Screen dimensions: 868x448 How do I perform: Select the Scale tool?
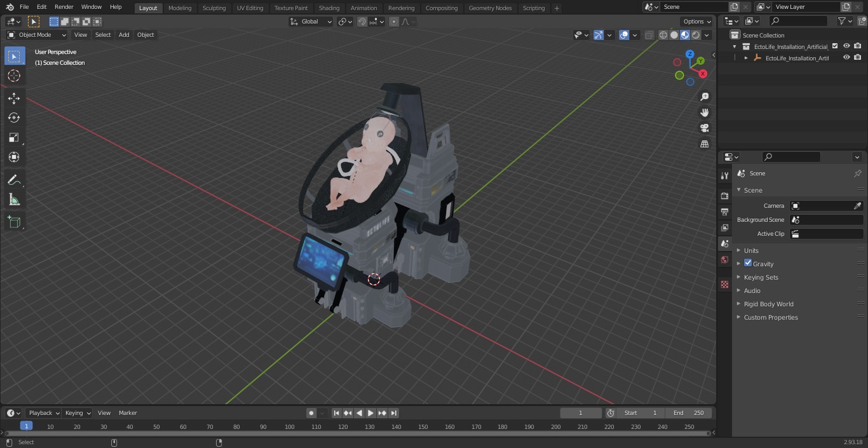click(14, 137)
